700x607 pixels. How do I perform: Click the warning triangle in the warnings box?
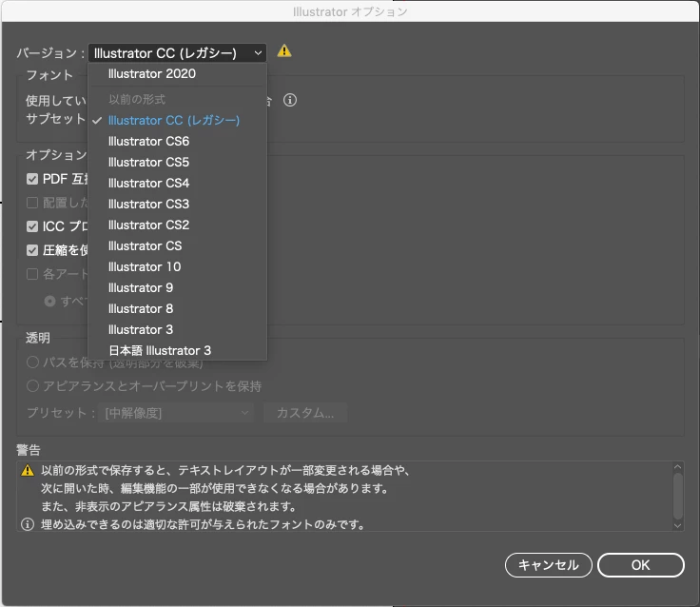click(x=28, y=470)
